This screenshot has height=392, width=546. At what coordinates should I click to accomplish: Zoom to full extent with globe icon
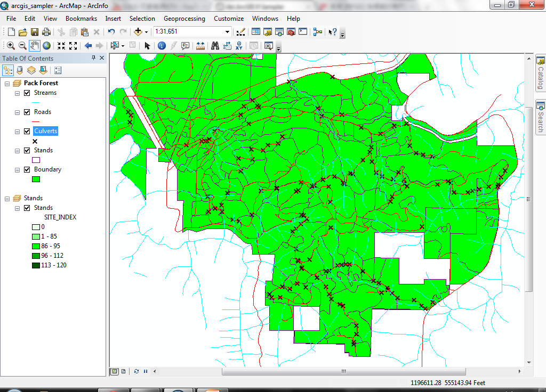(47, 46)
